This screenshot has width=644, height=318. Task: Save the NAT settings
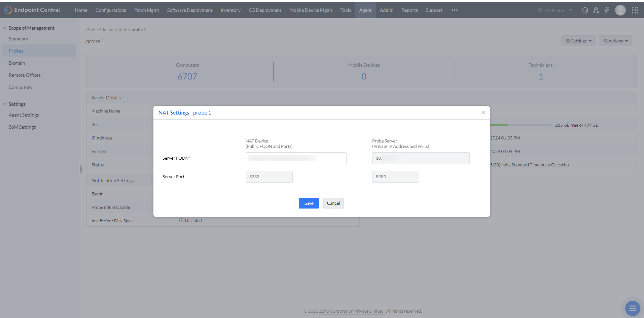pos(309,203)
